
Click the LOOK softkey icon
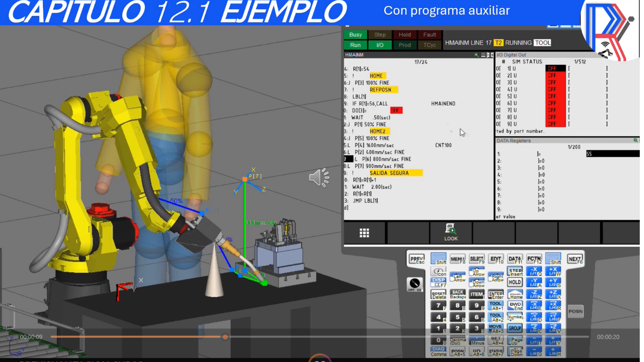[451, 232]
